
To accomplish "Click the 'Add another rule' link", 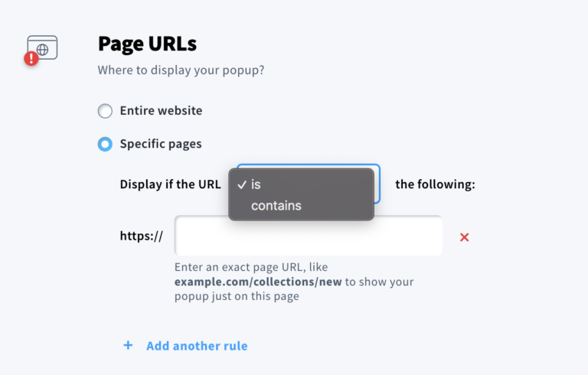I will 197,346.
